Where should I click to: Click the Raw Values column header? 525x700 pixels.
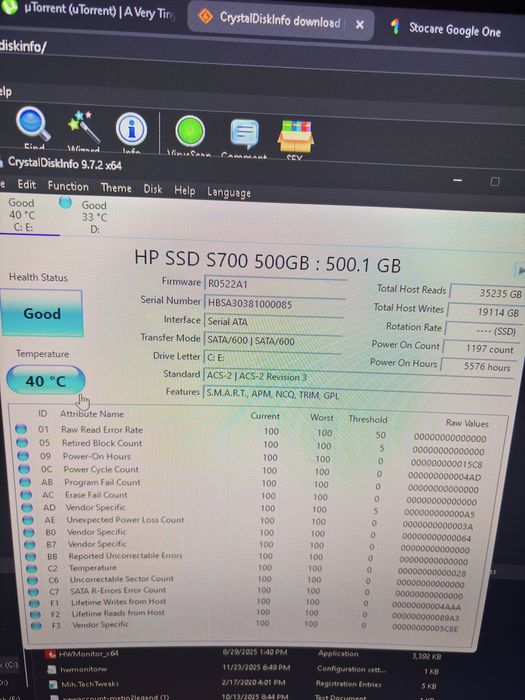click(x=467, y=423)
